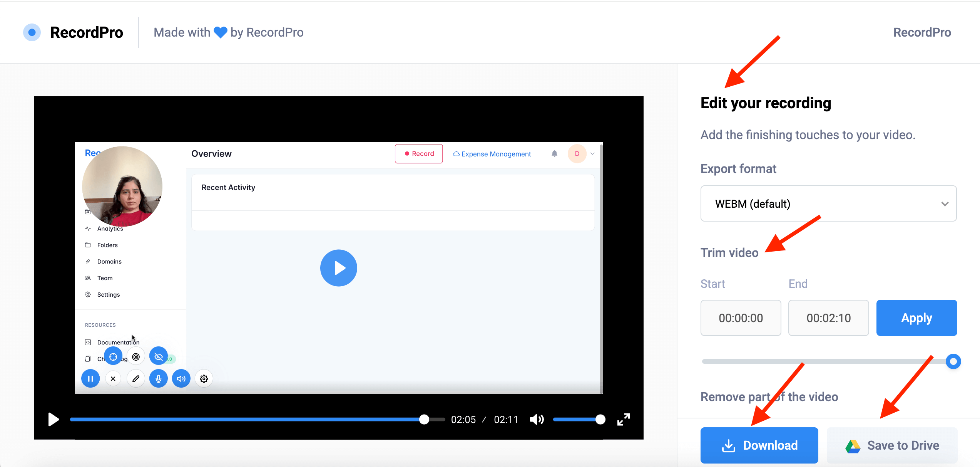Image resolution: width=980 pixels, height=467 pixels.
Task: Click the Recent Activity heading
Action: tap(228, 187)
